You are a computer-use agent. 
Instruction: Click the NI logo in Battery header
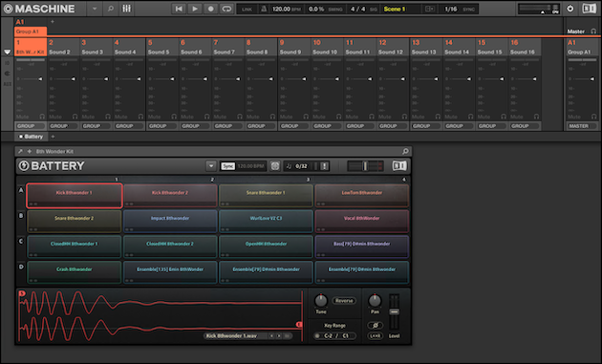click(399, 166)
